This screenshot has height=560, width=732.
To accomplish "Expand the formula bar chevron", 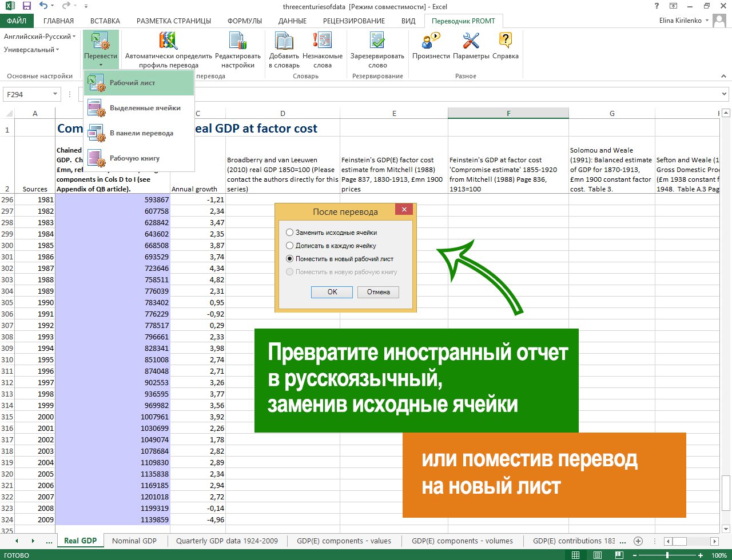I will 725,94.
